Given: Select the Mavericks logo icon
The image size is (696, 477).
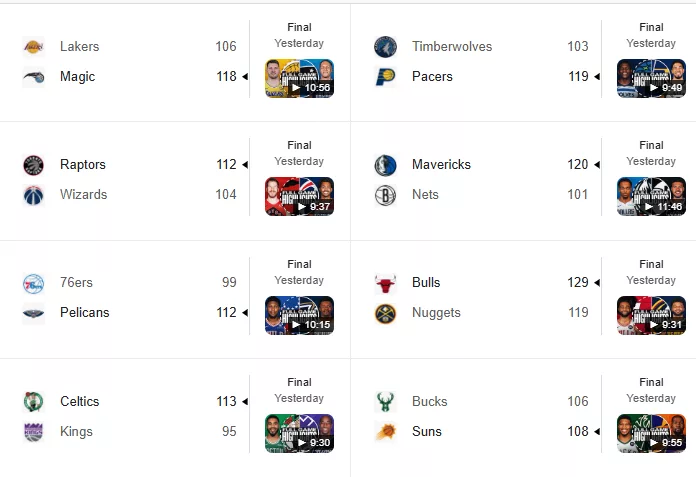Looking at the screenshot, I should [x=385, y=165].
